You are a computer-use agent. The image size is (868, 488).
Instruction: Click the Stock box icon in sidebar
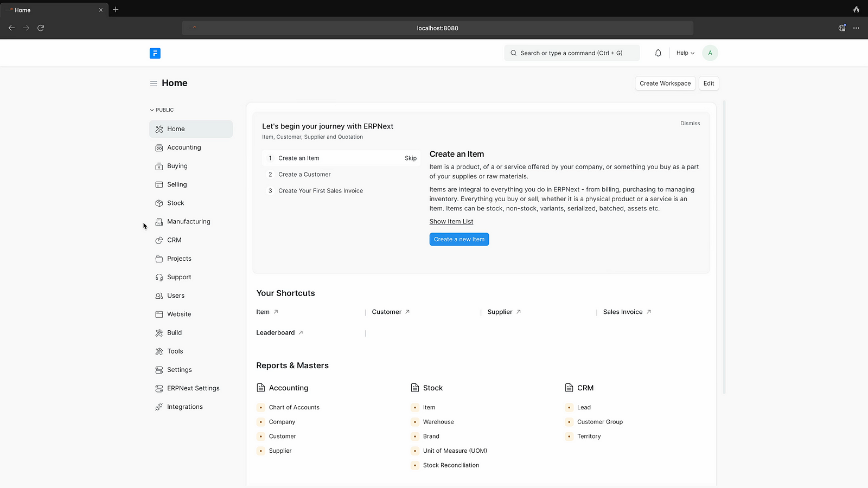pos(159,203)
